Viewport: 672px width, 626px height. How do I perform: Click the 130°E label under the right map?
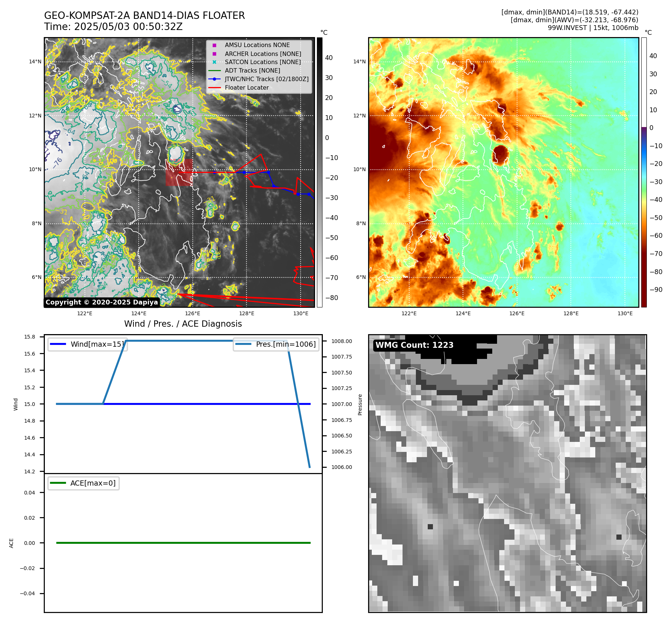(x=625, y=313)
